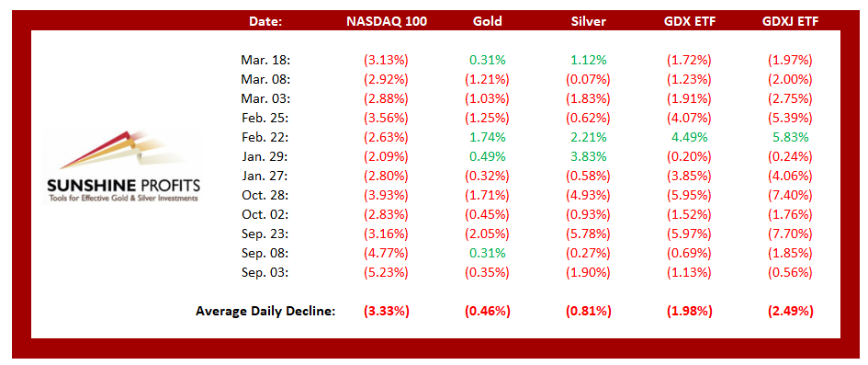Image resolution: width=868 pixels, height=365 pixels.
Task: Click the Mar. 18 date row label
Action: click(265, 60)
